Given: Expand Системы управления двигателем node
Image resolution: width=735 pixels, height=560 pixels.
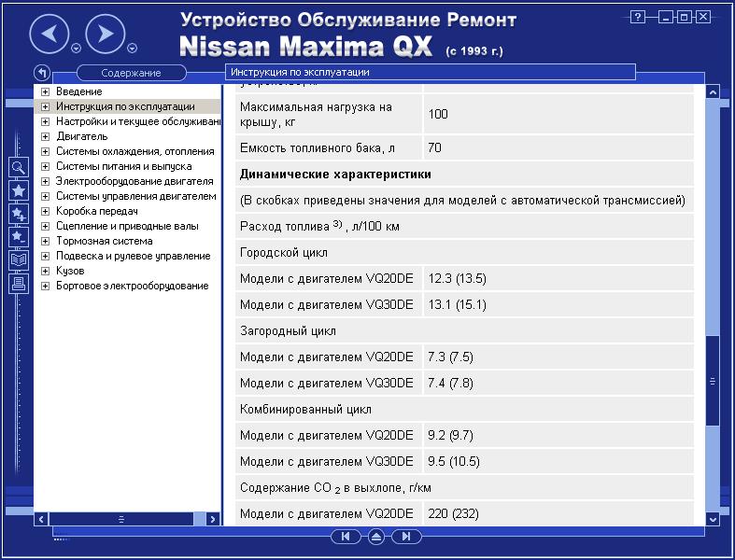Looking at the screenshot, I should point(45,196).
